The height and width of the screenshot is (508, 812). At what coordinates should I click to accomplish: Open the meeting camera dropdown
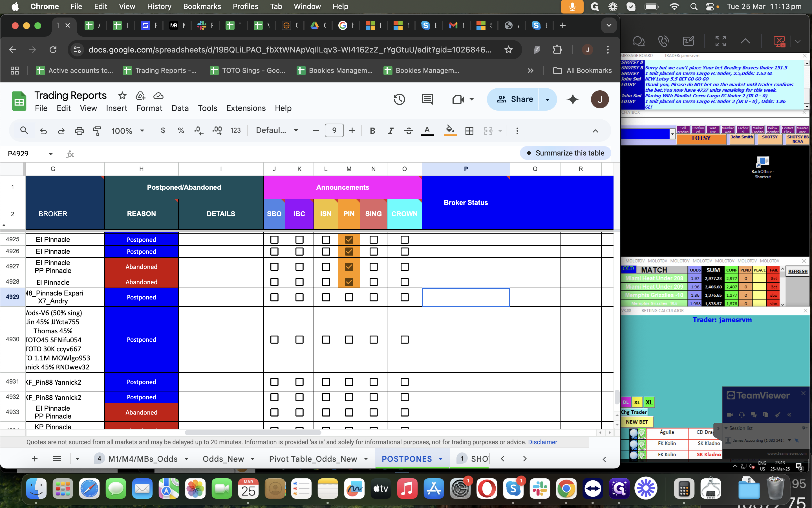[x=471, y=99]
